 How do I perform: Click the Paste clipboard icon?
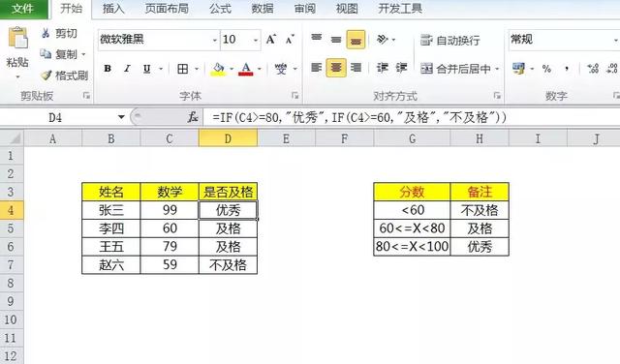[x=17, y=39]
